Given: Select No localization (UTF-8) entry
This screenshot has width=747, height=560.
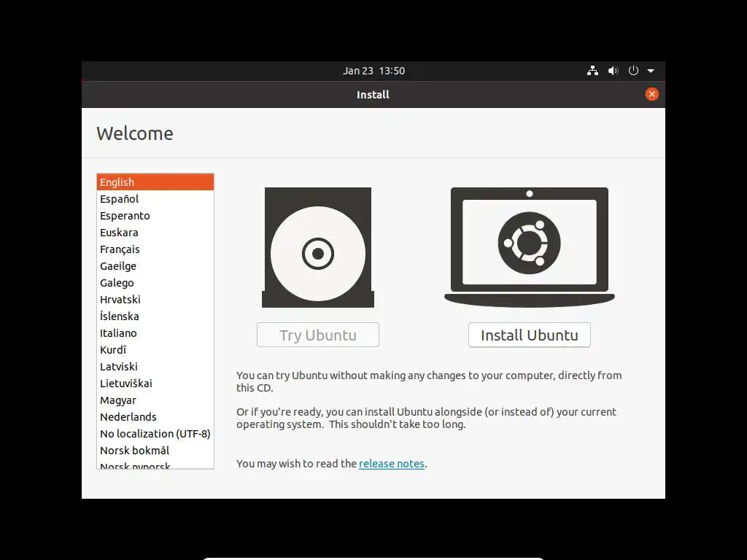Looking at the screenshot, I should click(155, 433).
